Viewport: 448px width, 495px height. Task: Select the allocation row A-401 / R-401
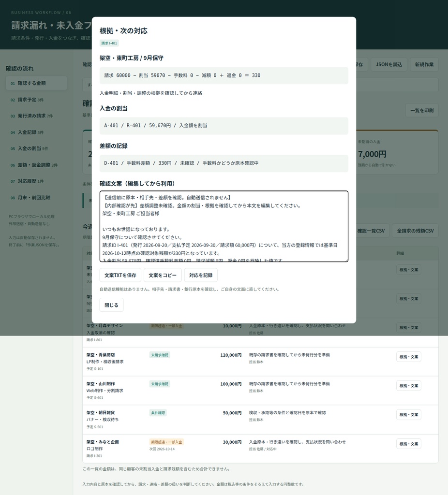(x=224, y=126)
